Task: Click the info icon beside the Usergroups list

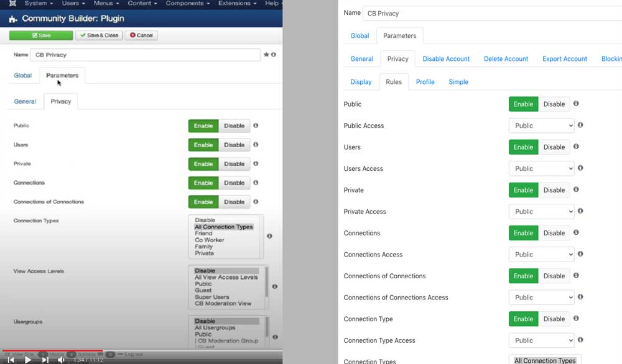Action: (275, 337)
